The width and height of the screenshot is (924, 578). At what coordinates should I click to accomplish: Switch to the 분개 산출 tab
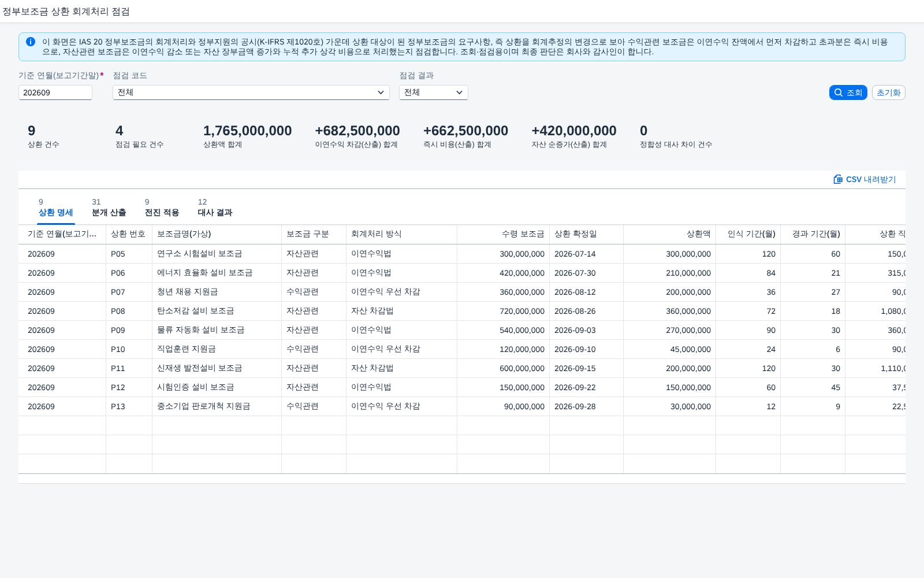[x=109, y=208]
